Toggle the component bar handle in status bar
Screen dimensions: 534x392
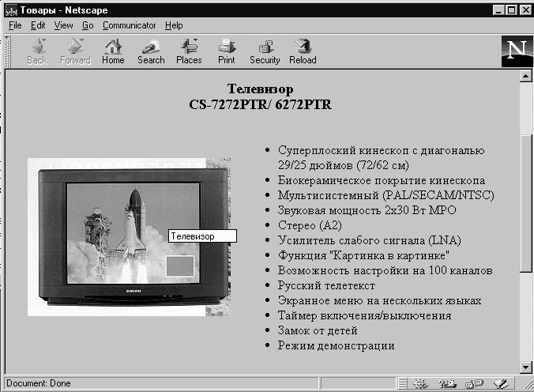pyautogui.click(x=404, y=384)
